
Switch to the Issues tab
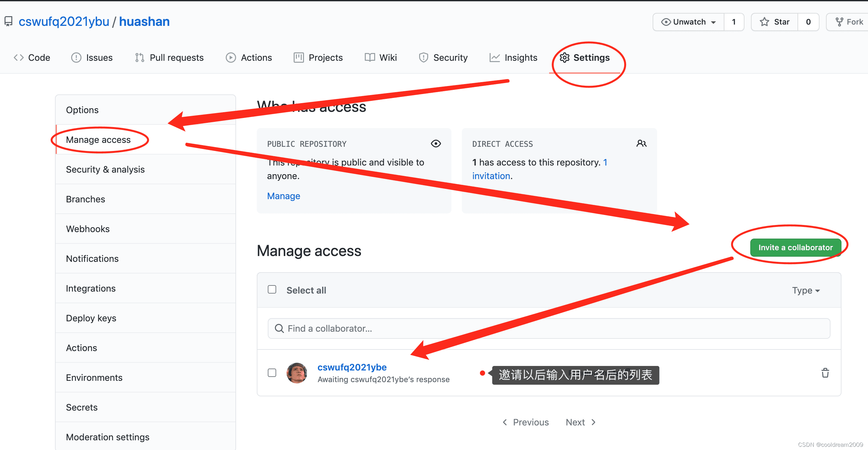pos(92,58)
